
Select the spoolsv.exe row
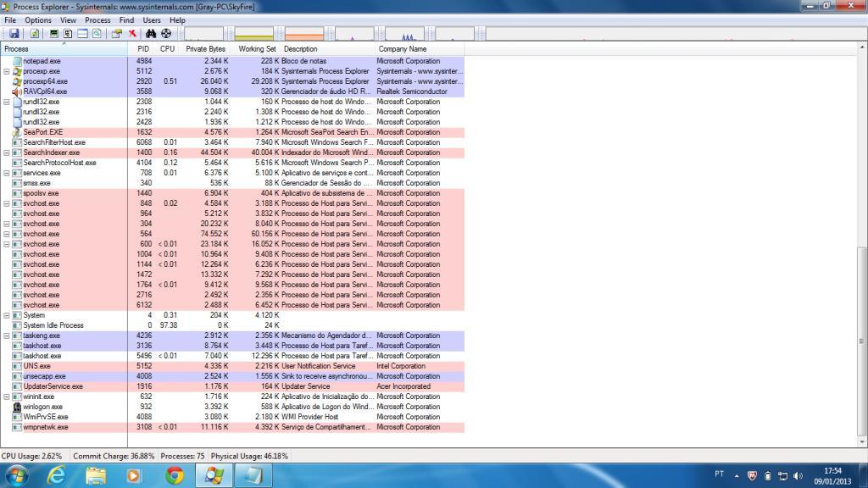pyautogui.click(x=232, y=193)
